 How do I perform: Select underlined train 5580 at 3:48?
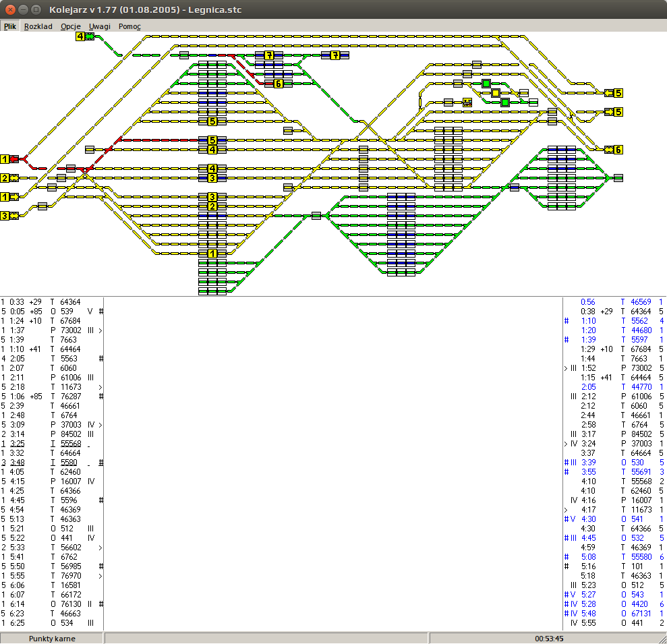51,463
